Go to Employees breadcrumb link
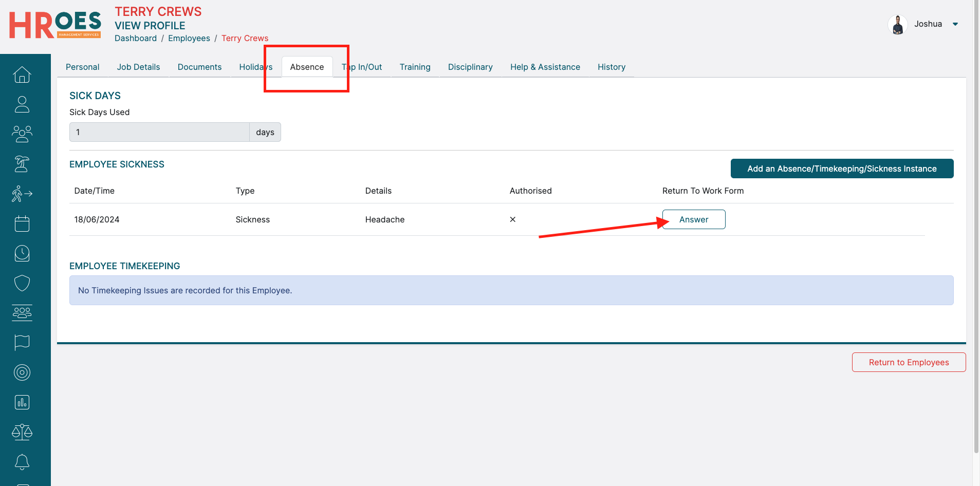The image size is (980, 486). coord(189,38)
